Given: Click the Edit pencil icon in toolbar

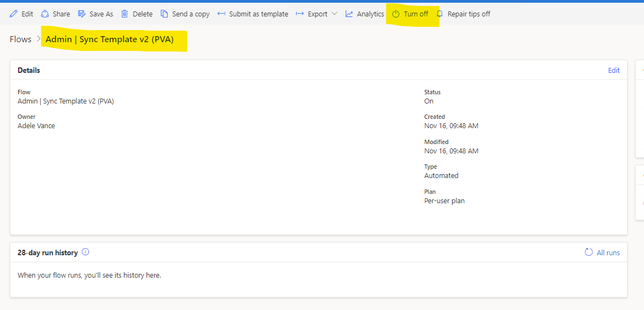Looking at the screenshot, I should (14, 14).
